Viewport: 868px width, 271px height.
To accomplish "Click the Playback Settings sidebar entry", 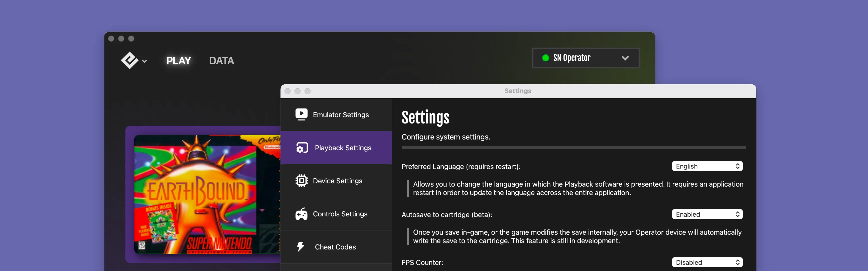I will [x=343, y=148].
